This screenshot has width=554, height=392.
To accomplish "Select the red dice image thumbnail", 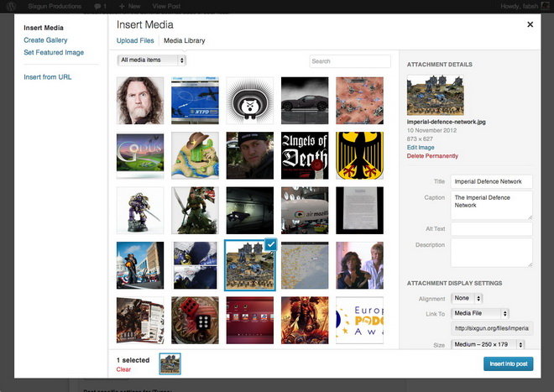I will [x=195, y=321].
